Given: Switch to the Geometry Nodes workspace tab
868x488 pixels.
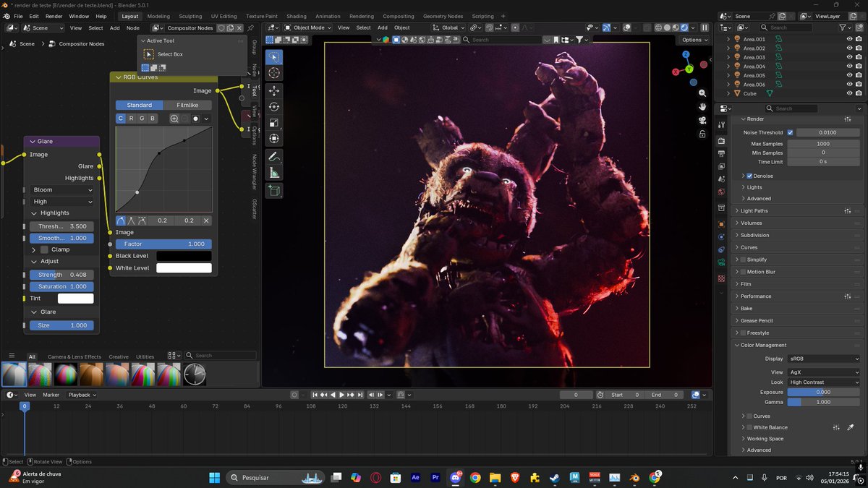Looking at the screenshot, I should 443,16.
